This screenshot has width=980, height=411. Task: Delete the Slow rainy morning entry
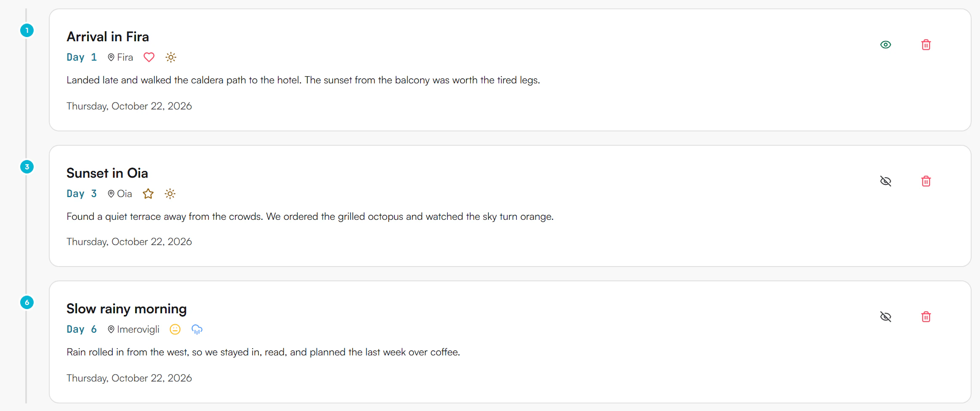pyautogui.click(x=926, y=317)
